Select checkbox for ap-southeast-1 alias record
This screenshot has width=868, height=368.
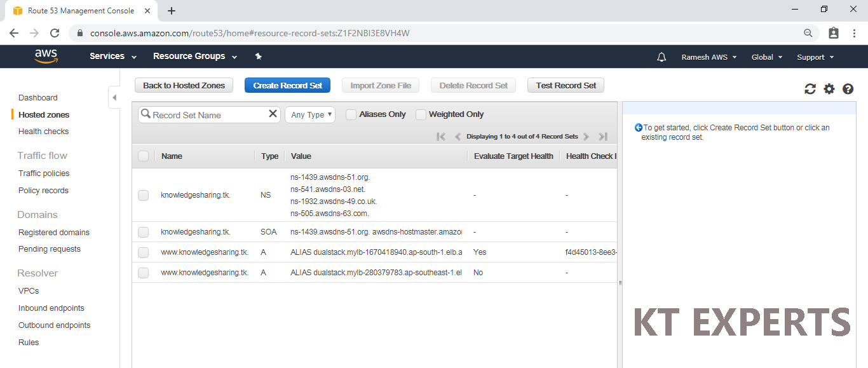[x=143, y=273]
